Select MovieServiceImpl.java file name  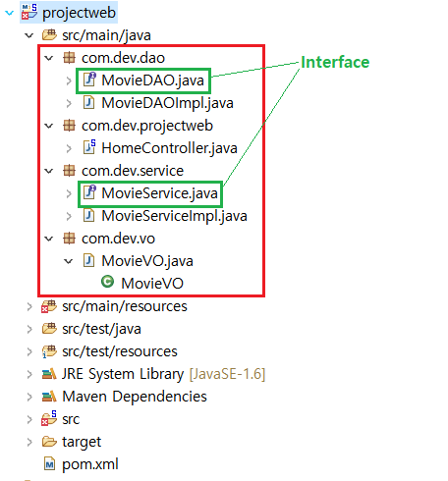[x=174, y=216]
